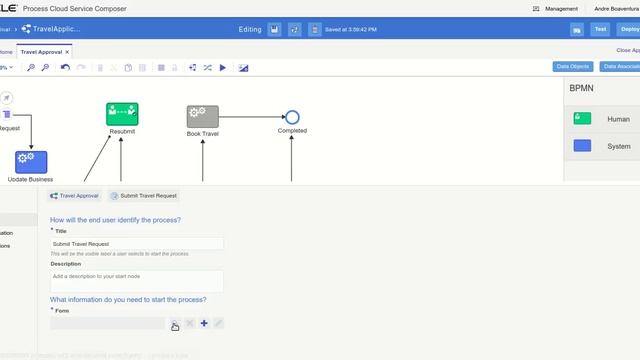The image size is (640, 360).
Task: Click the Management icon in top bar
Action: point(536,9)
